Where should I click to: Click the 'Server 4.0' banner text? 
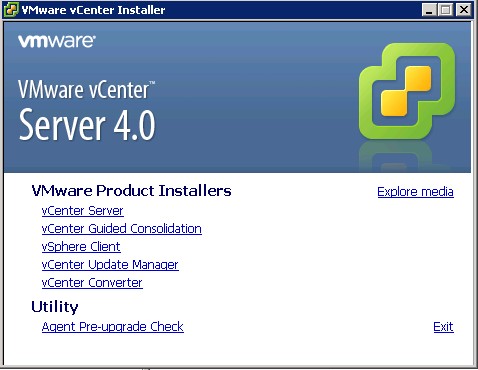coord(87,125)
